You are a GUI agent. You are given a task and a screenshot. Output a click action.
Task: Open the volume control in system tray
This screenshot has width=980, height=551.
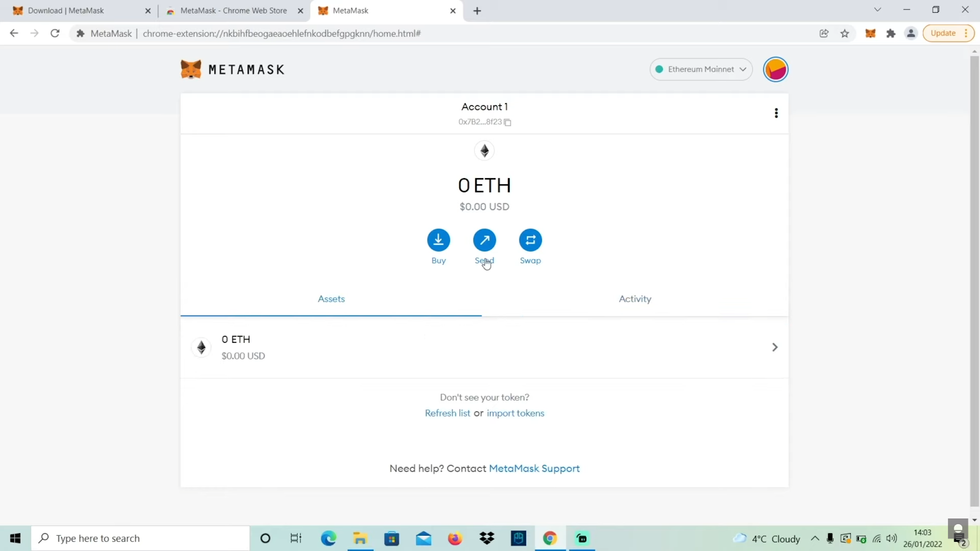pos(892,539)
